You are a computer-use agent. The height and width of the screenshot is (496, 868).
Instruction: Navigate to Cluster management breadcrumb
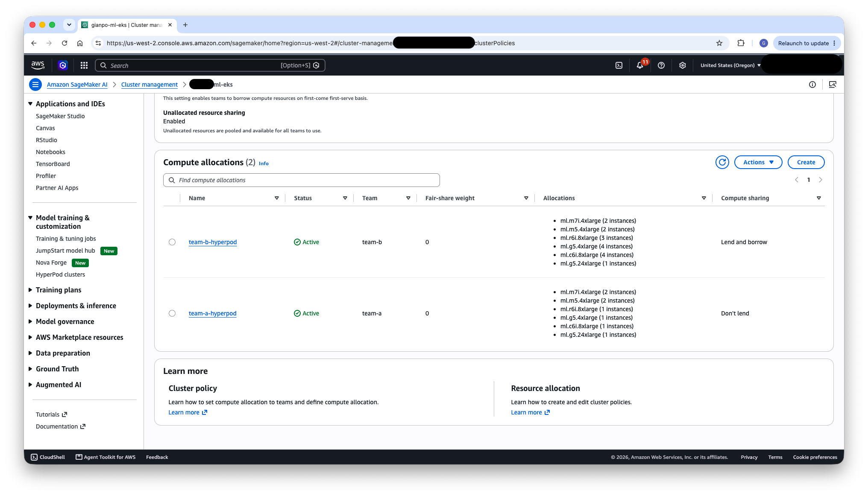pyautogui.click(x=150, y=85)
